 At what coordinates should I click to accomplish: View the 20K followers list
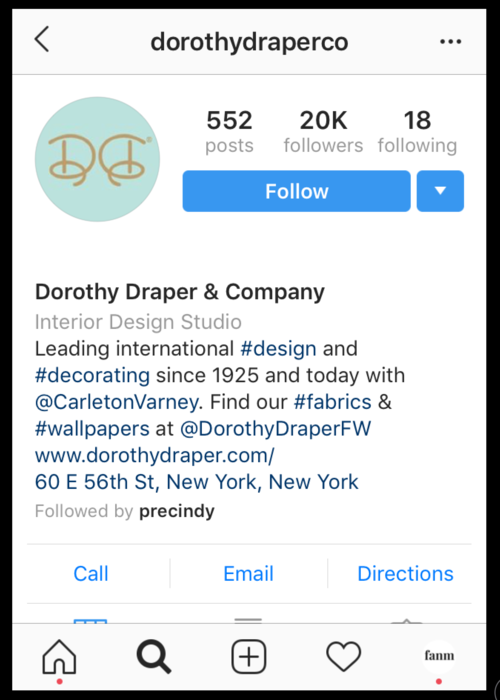tap(323, 132)
